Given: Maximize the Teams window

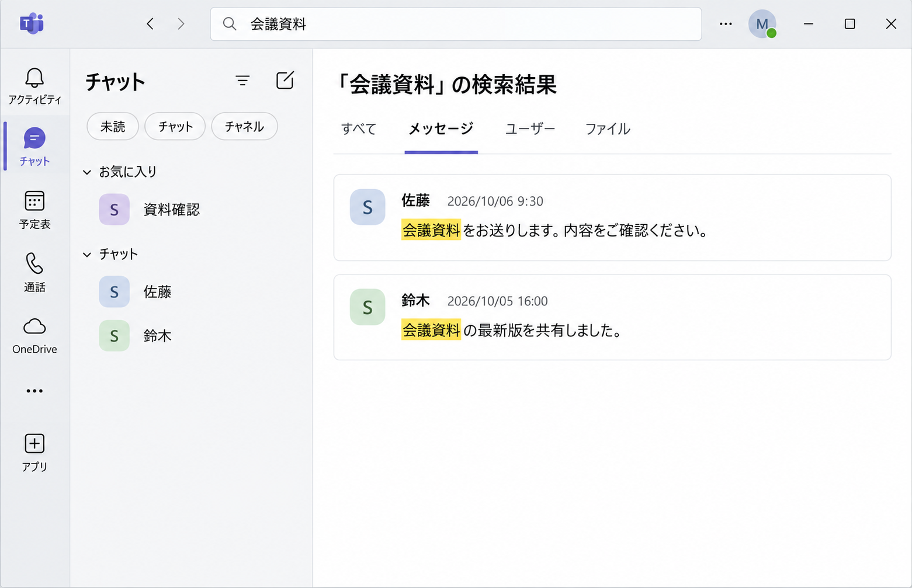Looking at the screenshot, I should pyautogui.click(x=850, y=24).
